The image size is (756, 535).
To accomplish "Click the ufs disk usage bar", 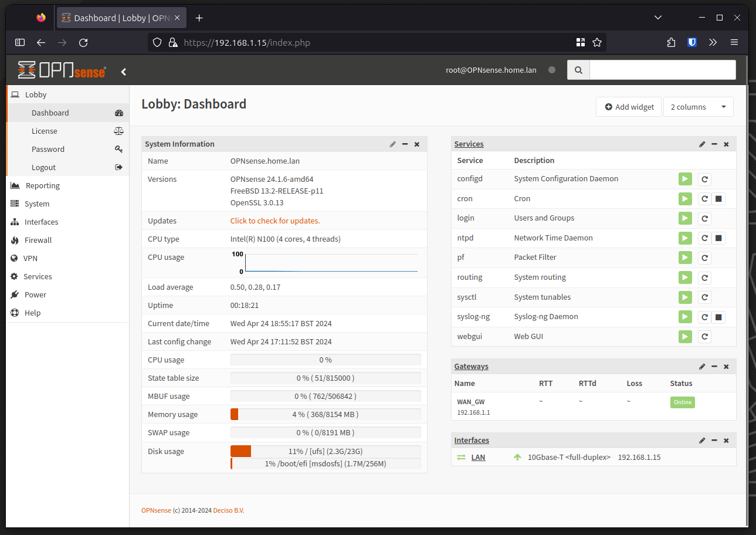I will click(x=326, y=451).
